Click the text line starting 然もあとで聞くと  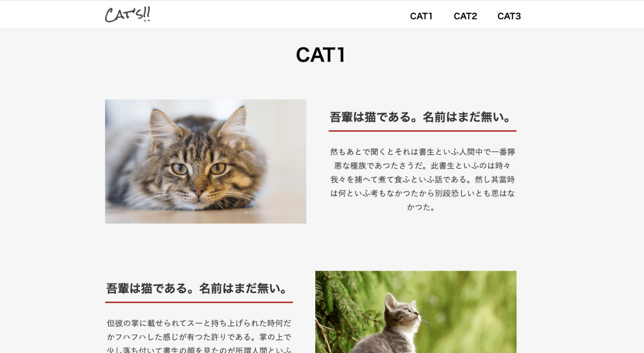422,152
